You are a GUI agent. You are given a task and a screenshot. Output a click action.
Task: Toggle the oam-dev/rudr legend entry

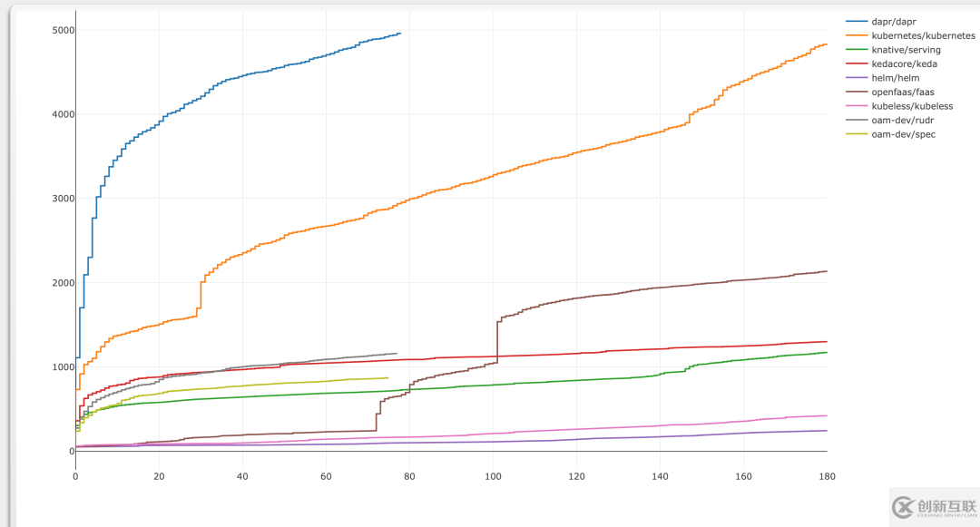(x=888, y=120)
